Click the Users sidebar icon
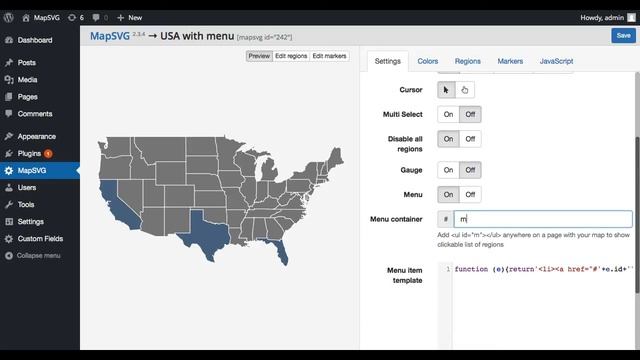Screen dimensions: 640x360 click(x=9, y=188)
